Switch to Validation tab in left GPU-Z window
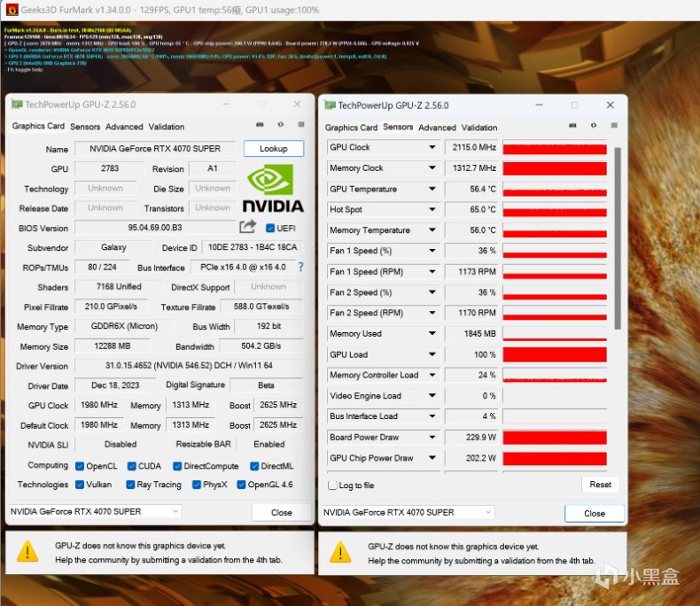 coord(166,127)
